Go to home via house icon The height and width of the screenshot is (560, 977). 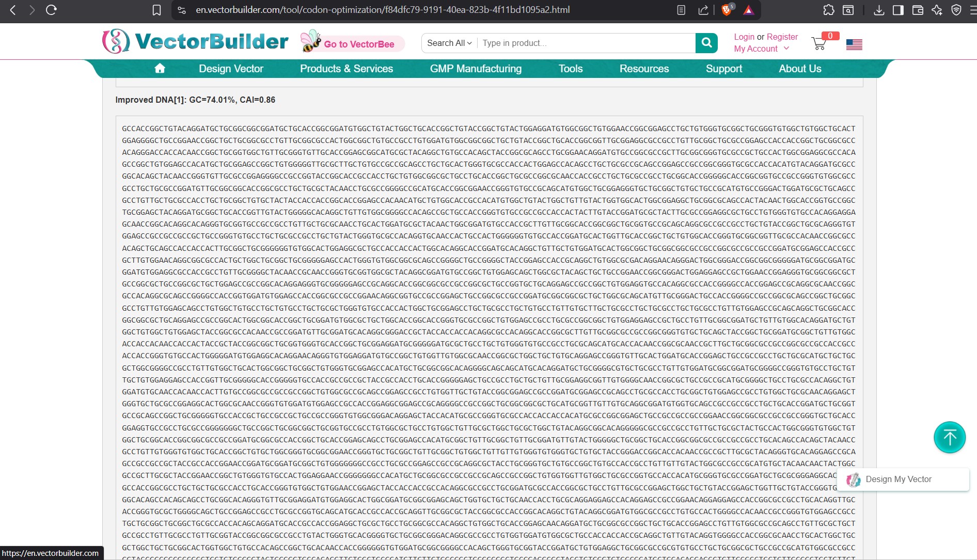tap(160, 68)
